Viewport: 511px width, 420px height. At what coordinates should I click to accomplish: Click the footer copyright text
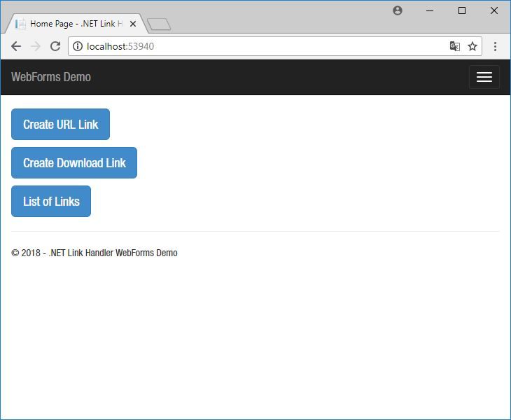click(x=94, y=253)
